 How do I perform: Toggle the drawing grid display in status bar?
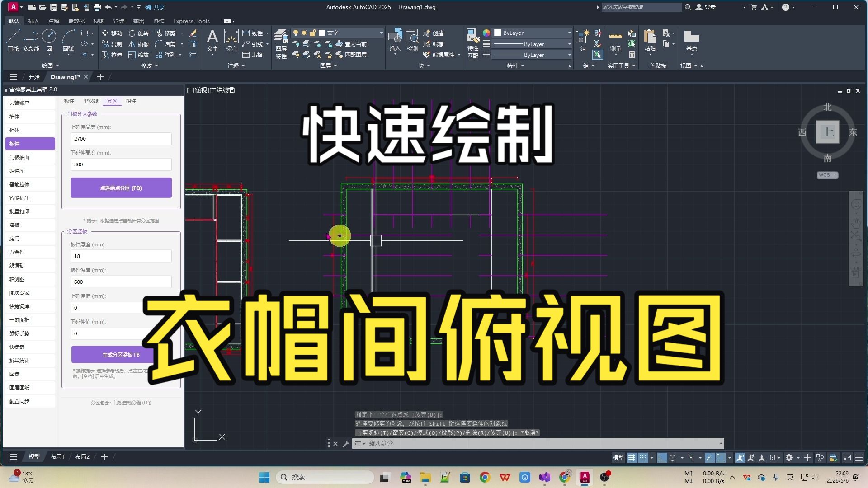[x=632, y=458]
